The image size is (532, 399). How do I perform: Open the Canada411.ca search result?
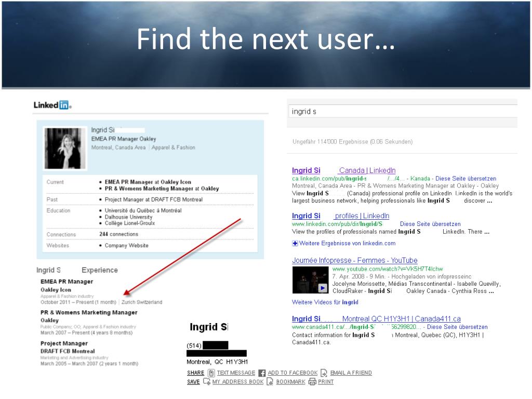click(376, 318)
